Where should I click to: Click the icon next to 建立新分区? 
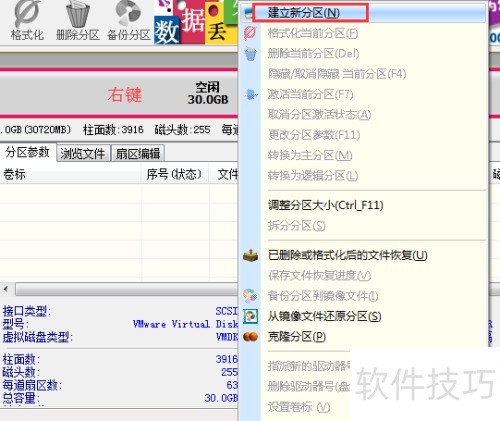(x=249, y=13)
